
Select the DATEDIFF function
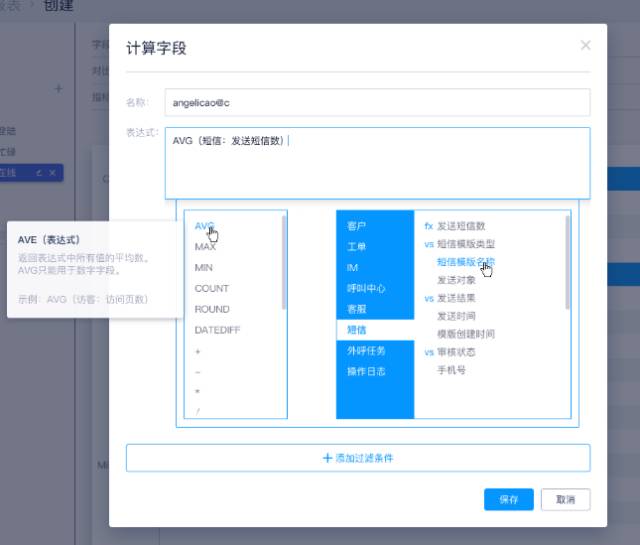click(217, 330)
